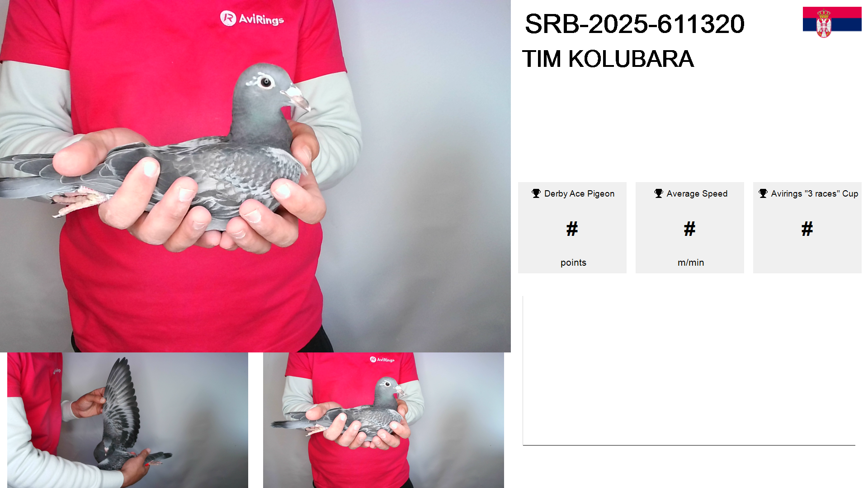Select ring number SRB-2025-611320
868x488 pixels.
click(x=635, y=24)
